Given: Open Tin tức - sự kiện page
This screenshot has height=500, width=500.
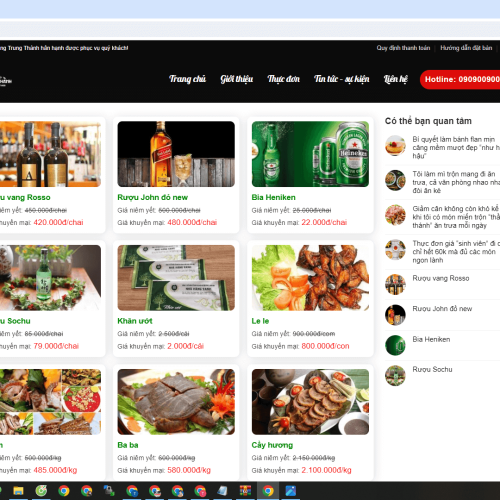Looking at the screenshot, I should coord(342,79).
